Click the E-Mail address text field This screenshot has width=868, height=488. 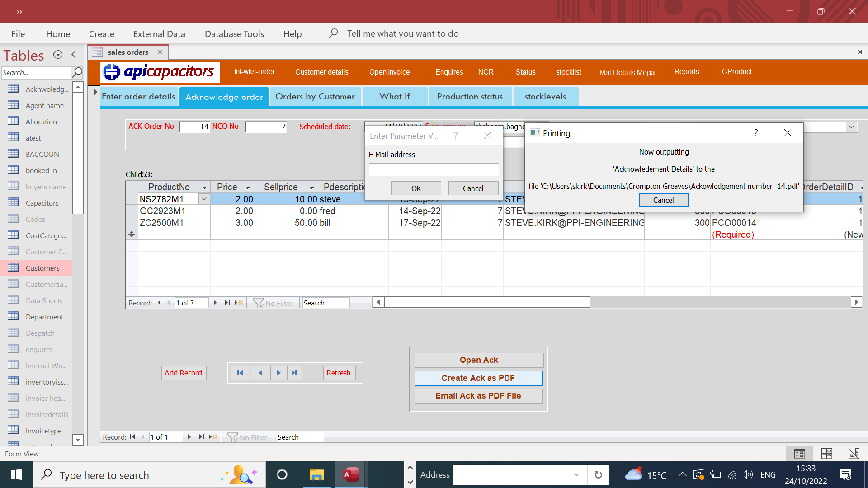click(x=434, y=169)
